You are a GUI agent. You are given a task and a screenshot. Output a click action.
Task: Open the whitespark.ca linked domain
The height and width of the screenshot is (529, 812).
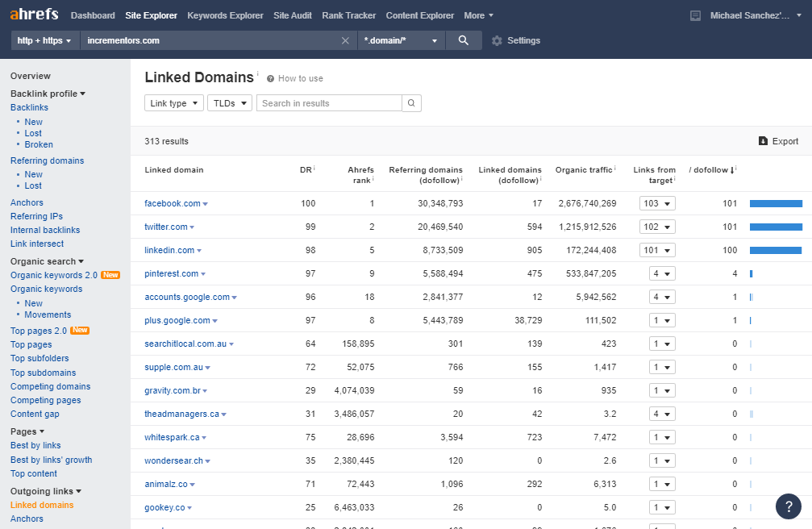click(x=172, y=437)
